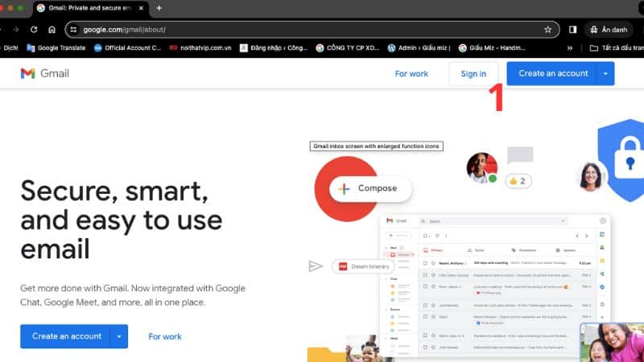Open the CÔNG TY CP XD... bookmark
Screen dimensions: 644x362
click(348, 48)
